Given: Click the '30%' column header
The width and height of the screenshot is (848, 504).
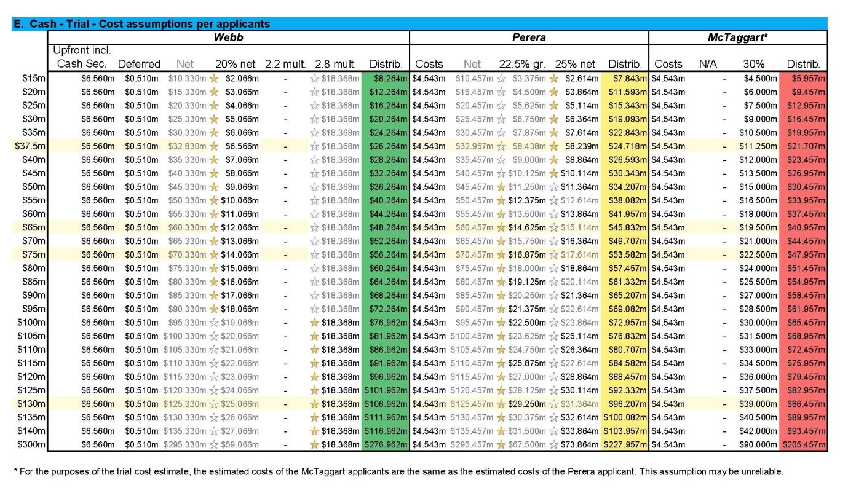Looking at the screenshot, I should [x=754, y=64].
